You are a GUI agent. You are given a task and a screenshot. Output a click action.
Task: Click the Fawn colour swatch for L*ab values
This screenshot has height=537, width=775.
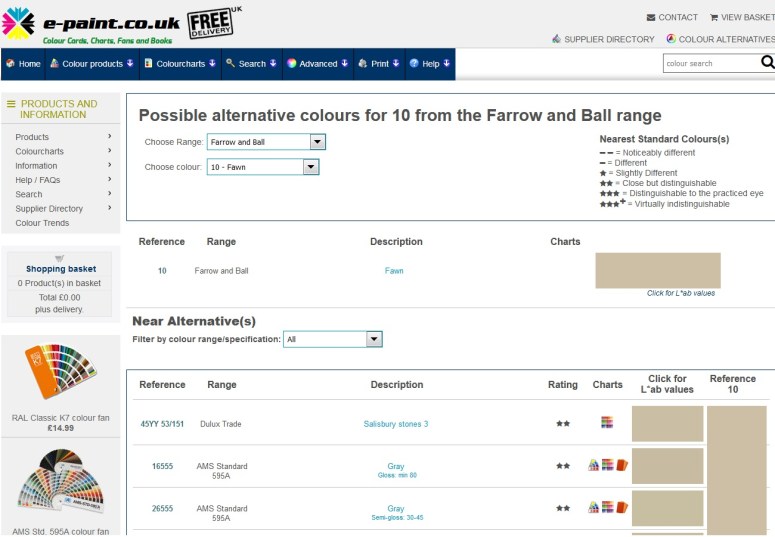coord(657,270)
